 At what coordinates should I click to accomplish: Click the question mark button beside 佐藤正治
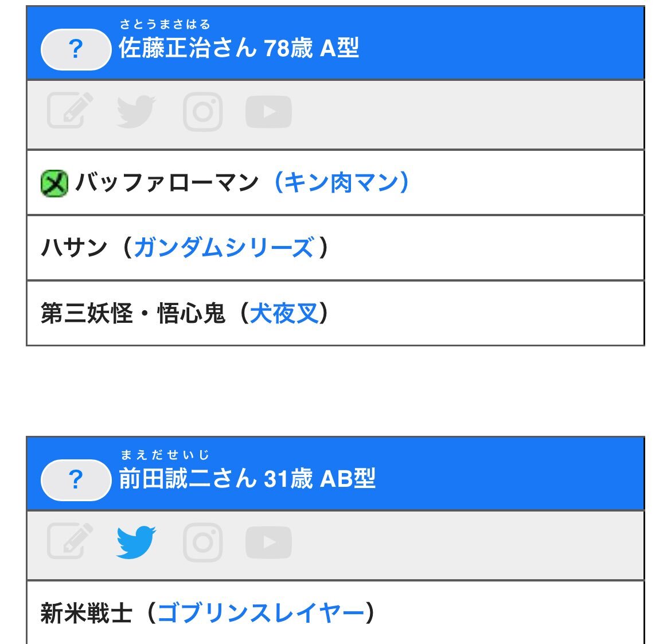tap(76, 49)
